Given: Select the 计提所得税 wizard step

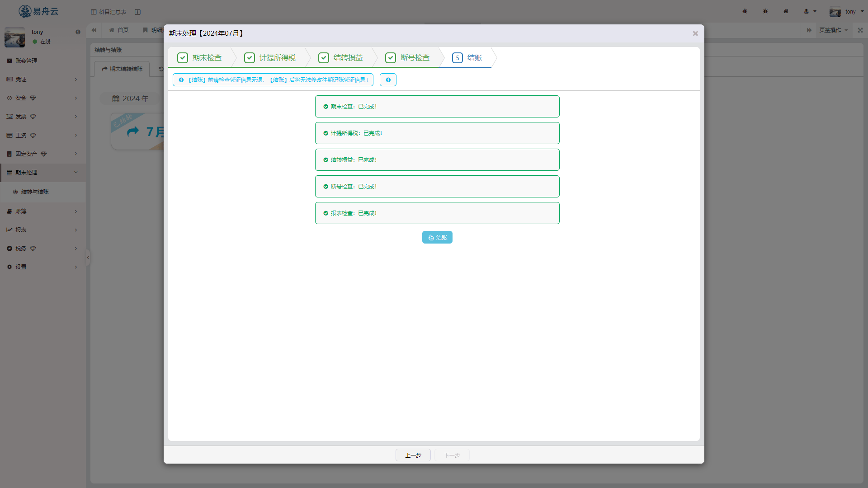Looking at the screenshot, I should pos(270,57).
